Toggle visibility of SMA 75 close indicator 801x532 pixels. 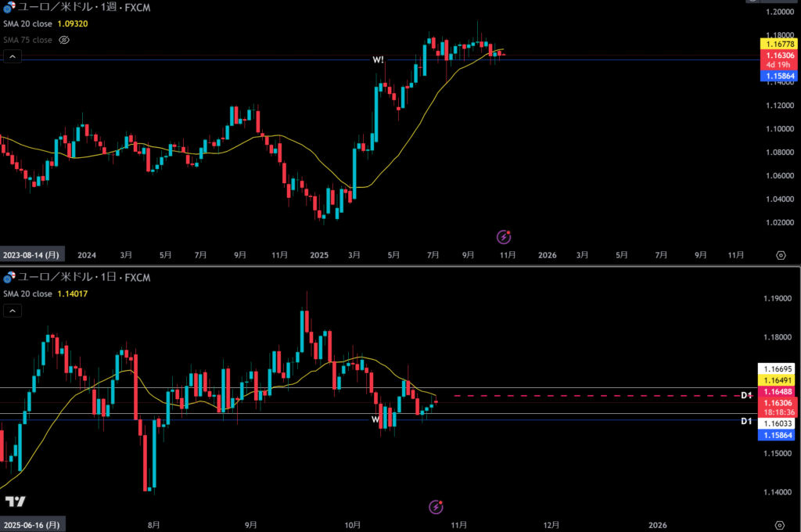click(64, 39)
